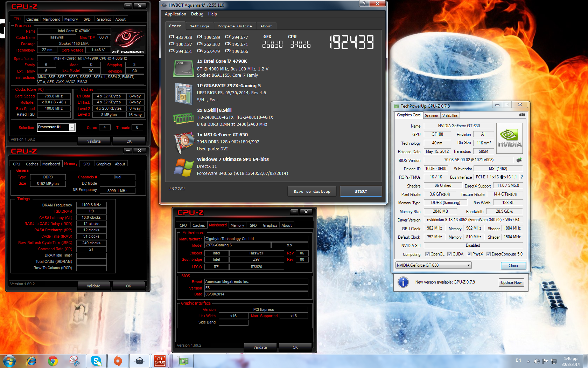The image size is (588, 368).
Task: Click the blue info icon in GPU-Z update bar
Action: (x=403, y=282)
